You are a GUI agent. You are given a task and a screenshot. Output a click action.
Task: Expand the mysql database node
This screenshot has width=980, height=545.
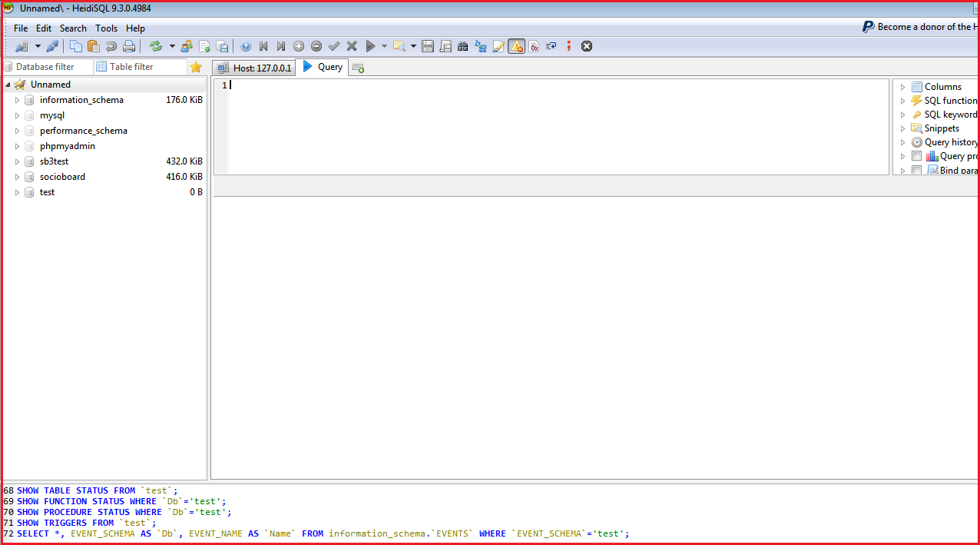pyautogui.click(x=17, y=115)
